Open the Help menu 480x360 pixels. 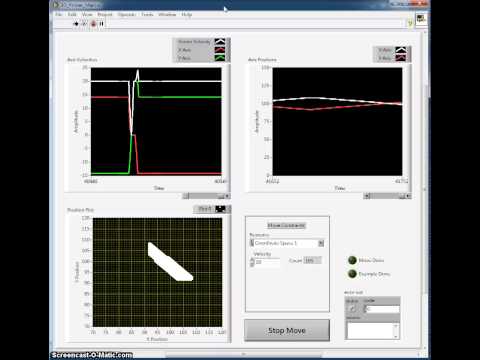[x=187, y=15]
